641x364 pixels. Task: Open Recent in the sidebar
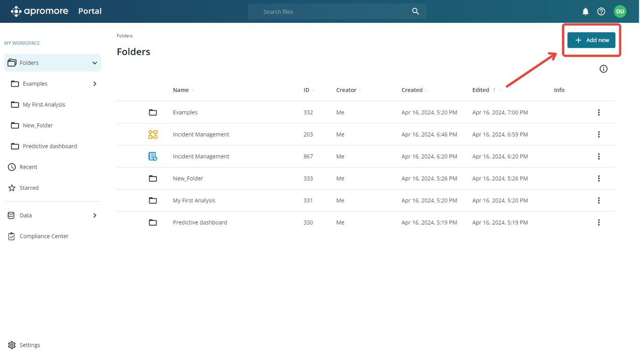click(28, 167)
